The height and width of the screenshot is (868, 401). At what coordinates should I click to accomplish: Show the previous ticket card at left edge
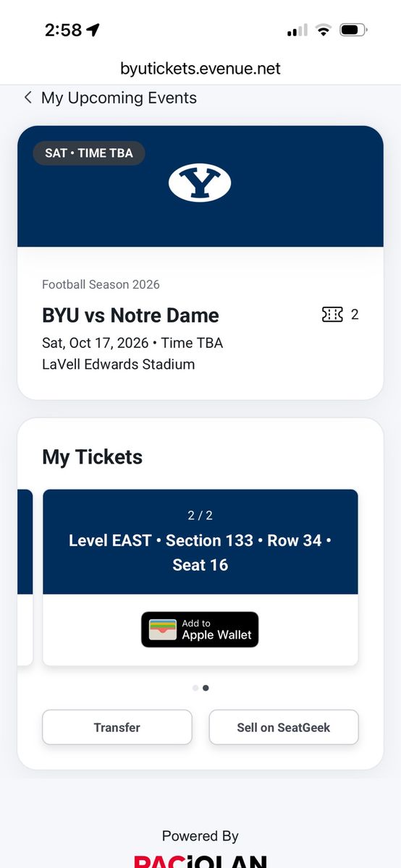click(25, 577)
